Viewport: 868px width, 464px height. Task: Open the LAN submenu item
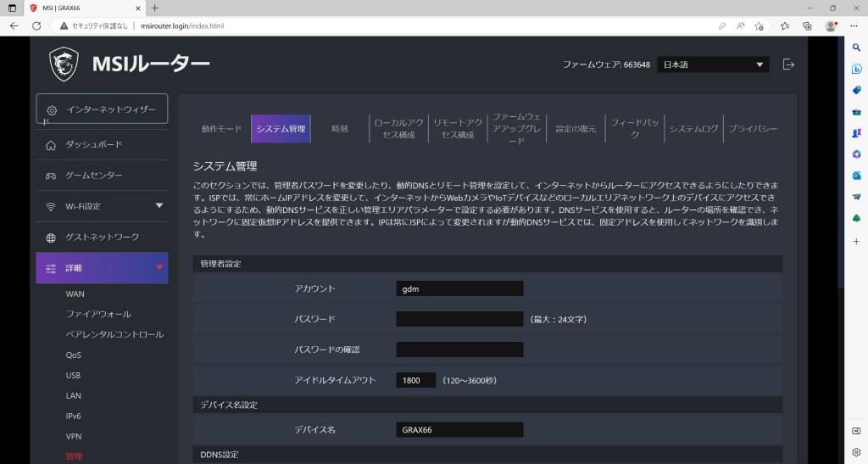[73, 396]
